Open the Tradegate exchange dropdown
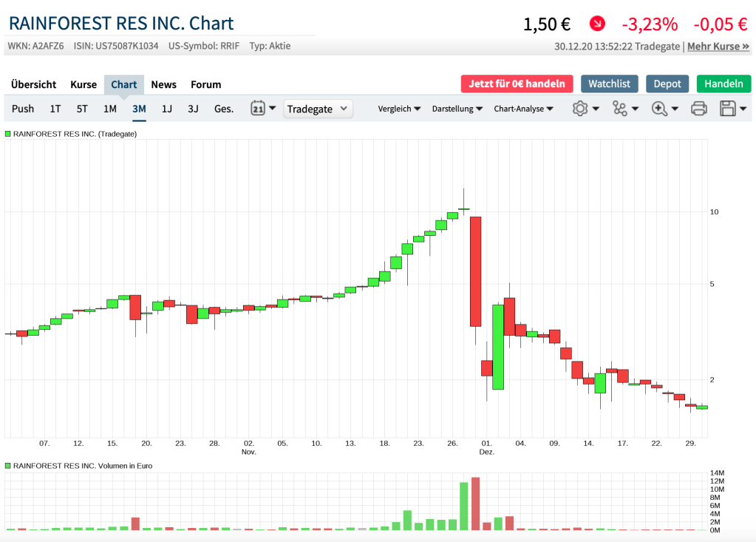This screenshot has height=542, width=756. pos(318,109)
